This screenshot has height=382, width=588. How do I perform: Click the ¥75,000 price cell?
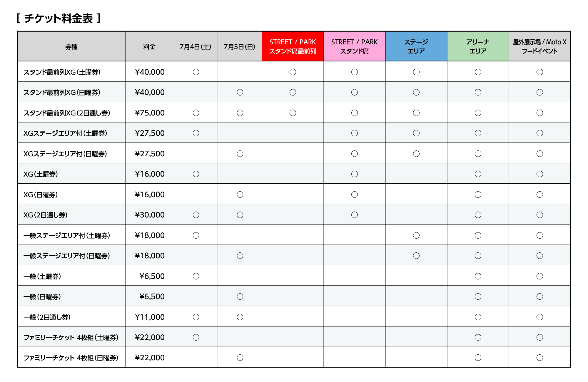coord(150,113)
